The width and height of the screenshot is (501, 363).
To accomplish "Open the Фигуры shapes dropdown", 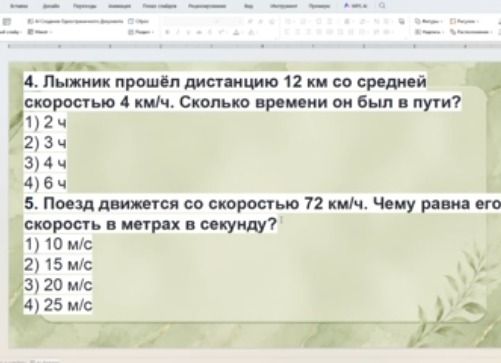I will pyautogui.click(x=429, y=21).
